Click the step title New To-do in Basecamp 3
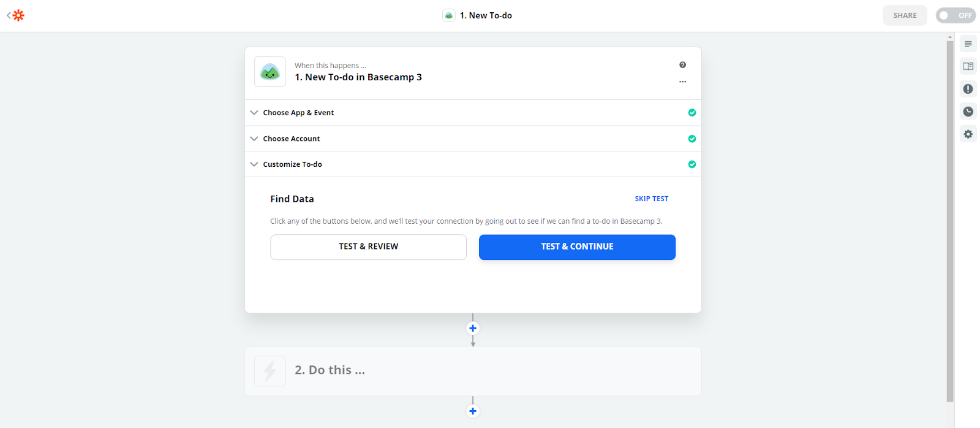This screenshot has width=980, height=428. pos(358,77)
